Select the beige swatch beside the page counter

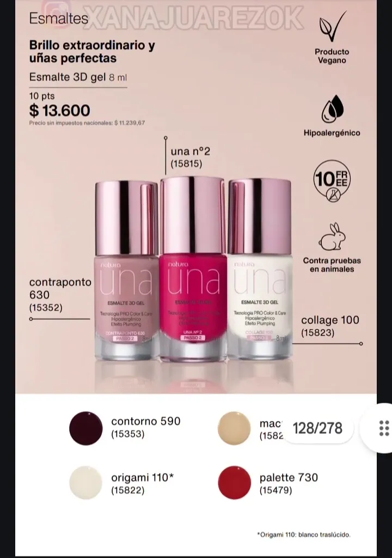pos(234,428)
